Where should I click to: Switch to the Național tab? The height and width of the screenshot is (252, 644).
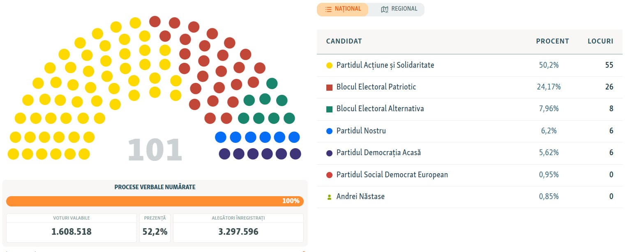pyautogui.click(x=342, y=9)
